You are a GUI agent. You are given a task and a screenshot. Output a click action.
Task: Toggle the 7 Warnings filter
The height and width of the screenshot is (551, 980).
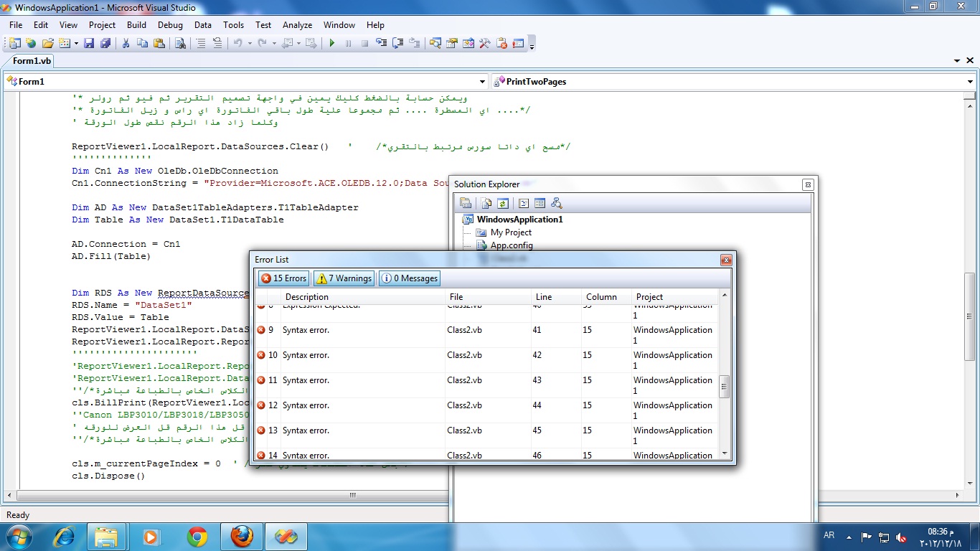343,278
